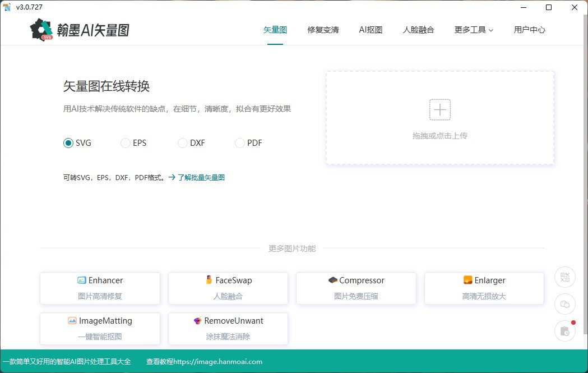588x373 pixels.
Task: Switch to the AI抠图 tab
Action: click(x=371, y=30)
